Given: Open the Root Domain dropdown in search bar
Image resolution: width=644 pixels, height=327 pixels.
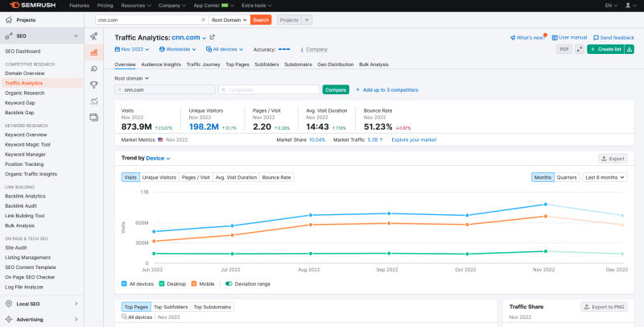Looking at the screenshot, I should point(229,19).
